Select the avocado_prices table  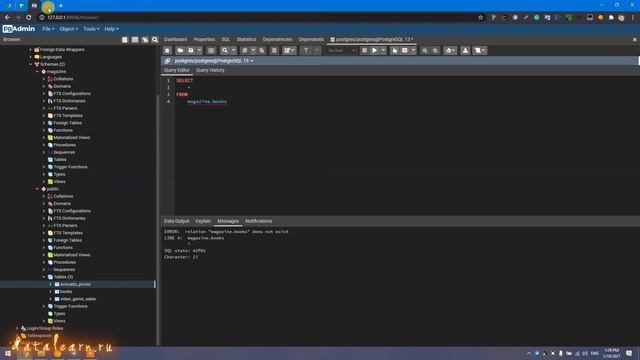coord(76,284)
